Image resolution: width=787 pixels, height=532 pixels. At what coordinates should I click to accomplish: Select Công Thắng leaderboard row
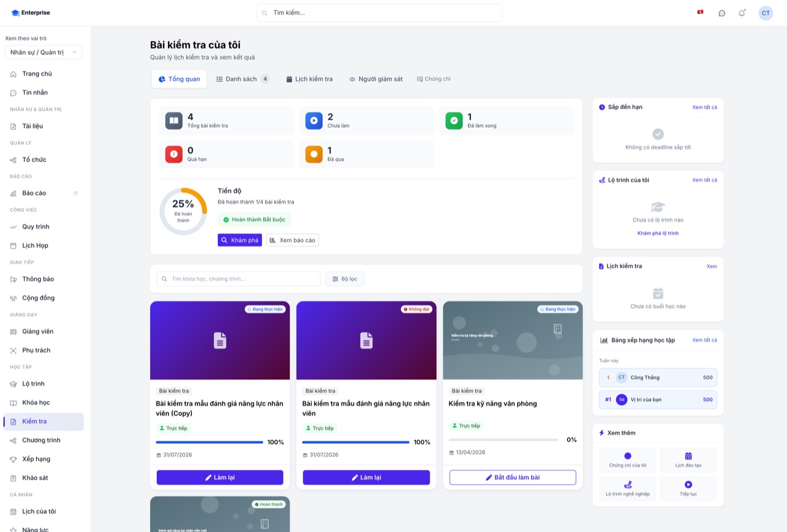coord(658,378)
